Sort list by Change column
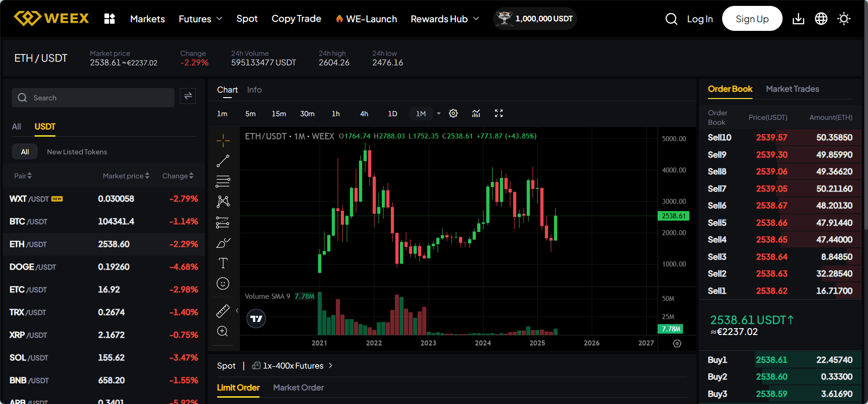This screenshot has height=404, width=868. tap(178, 176)
